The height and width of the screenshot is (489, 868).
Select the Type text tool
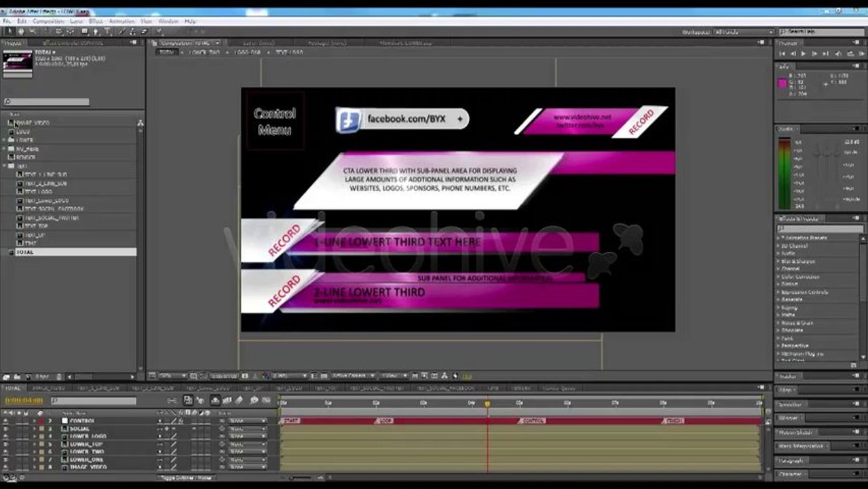tap(107, 31)
